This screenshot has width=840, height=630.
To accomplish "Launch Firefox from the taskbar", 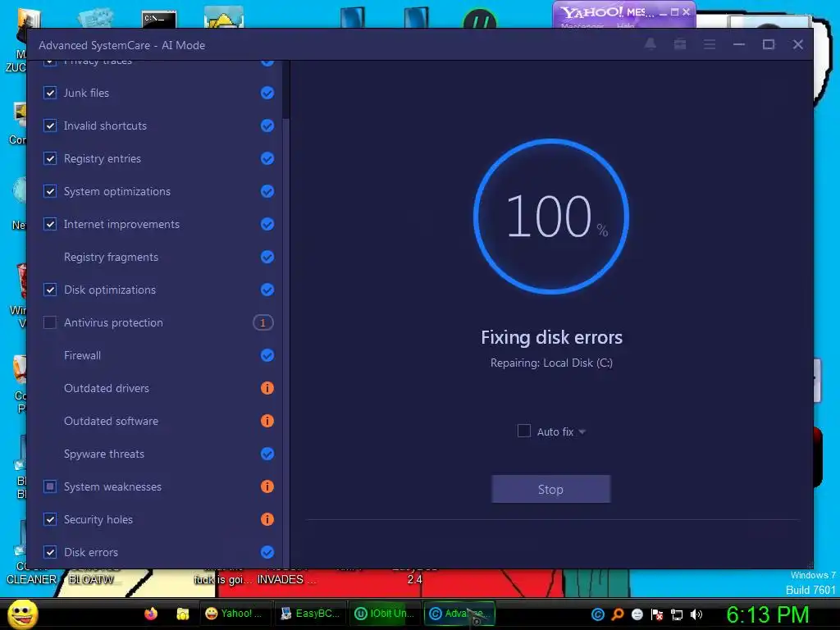I will point(151,614).
